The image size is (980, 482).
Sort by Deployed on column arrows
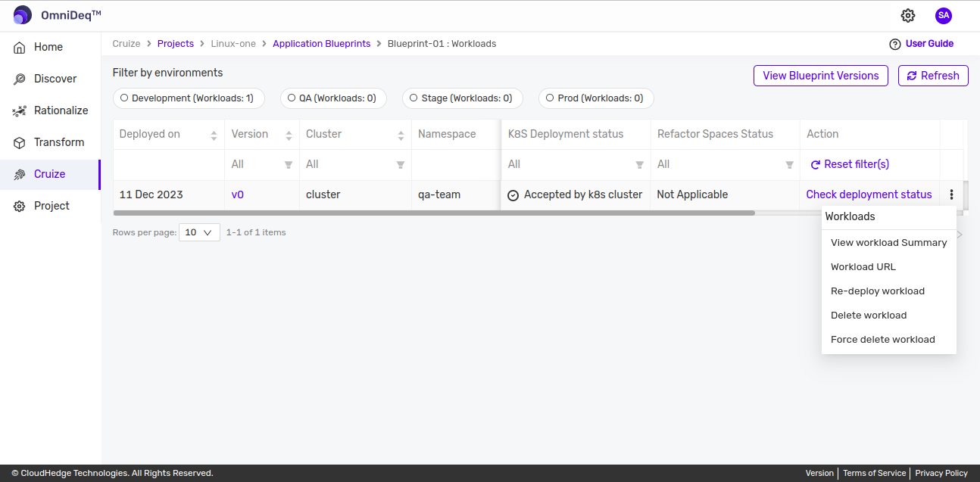click(214, 135)
